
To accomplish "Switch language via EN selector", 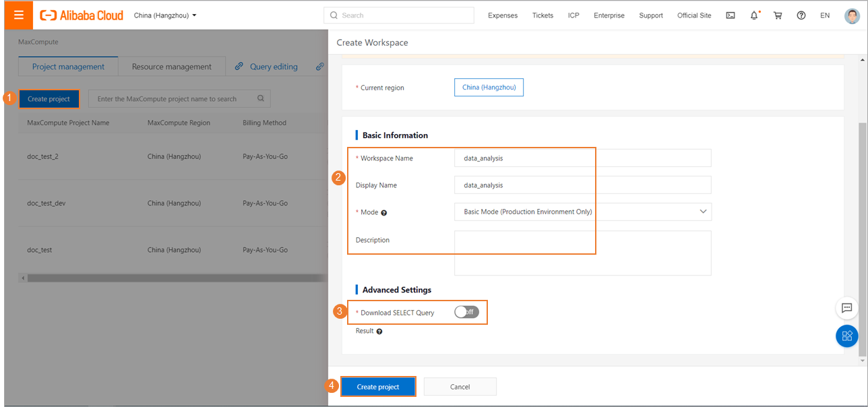I will (825, 15).
